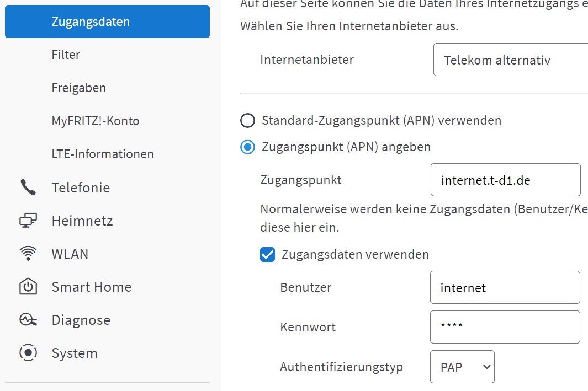Click the System circular dot icon

[28, 353]
